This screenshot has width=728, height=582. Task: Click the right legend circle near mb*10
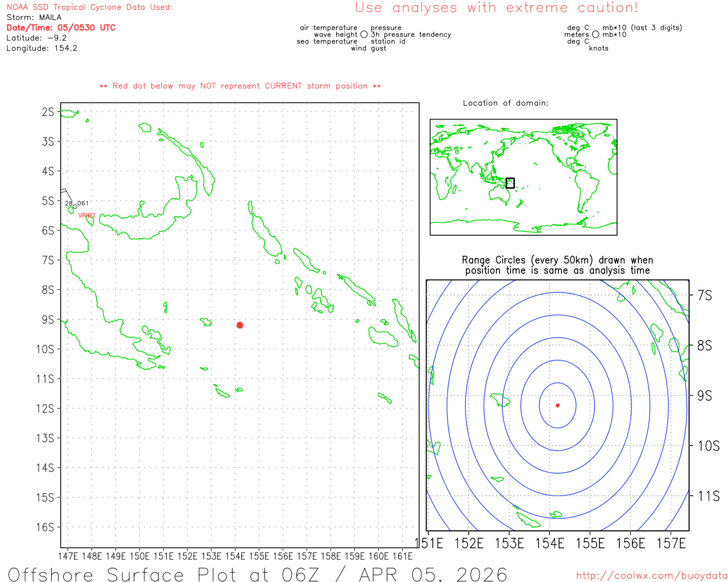[595, 35]
